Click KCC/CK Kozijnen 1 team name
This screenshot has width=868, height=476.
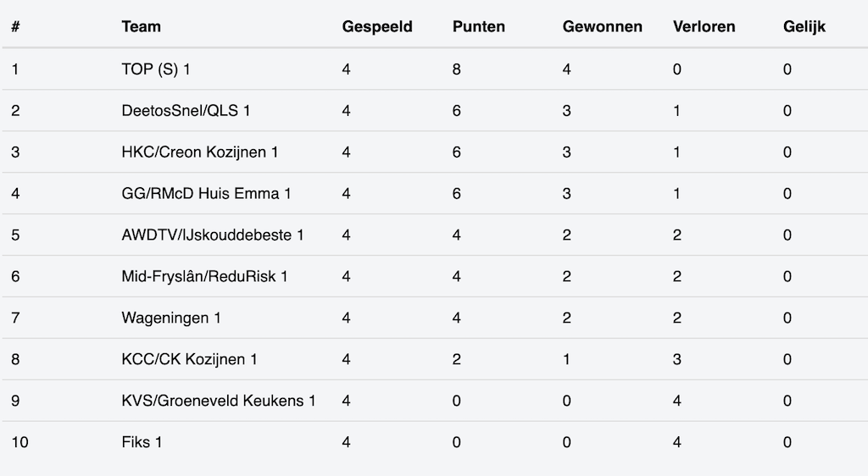[189, 360]
